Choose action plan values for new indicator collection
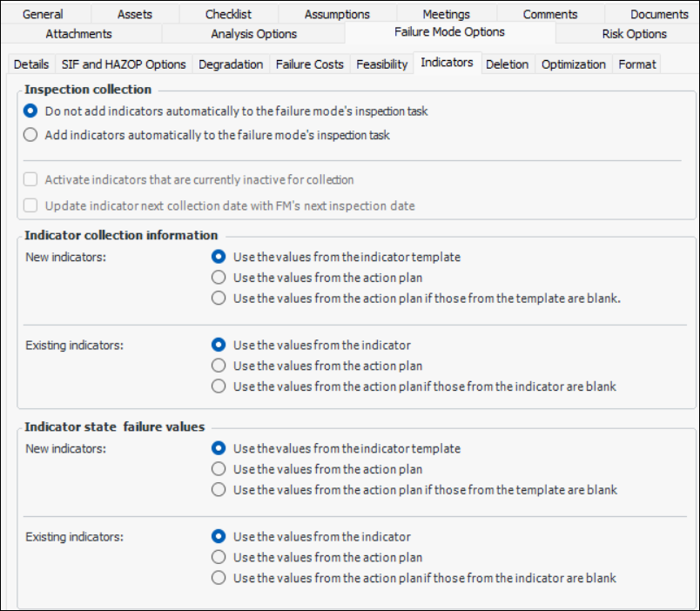The image size is (700, 611). pos(219,278)
